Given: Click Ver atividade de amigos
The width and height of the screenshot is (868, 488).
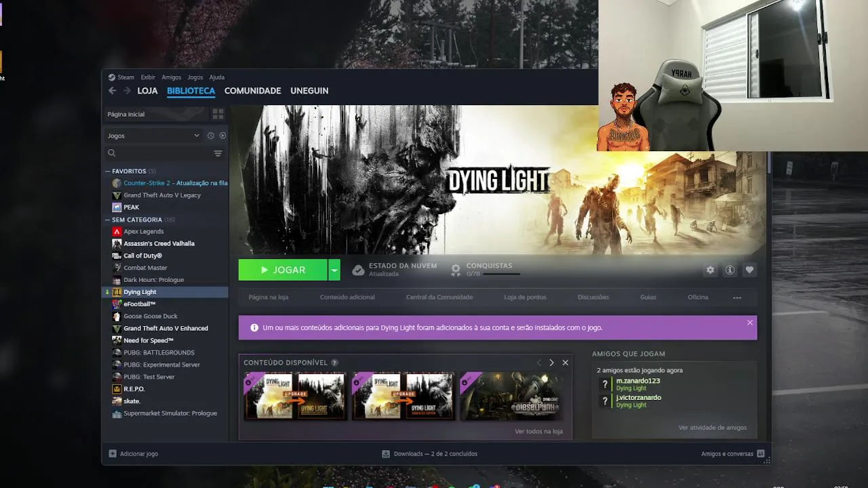Looking at the screenshot, I should (x=713, y=428).
